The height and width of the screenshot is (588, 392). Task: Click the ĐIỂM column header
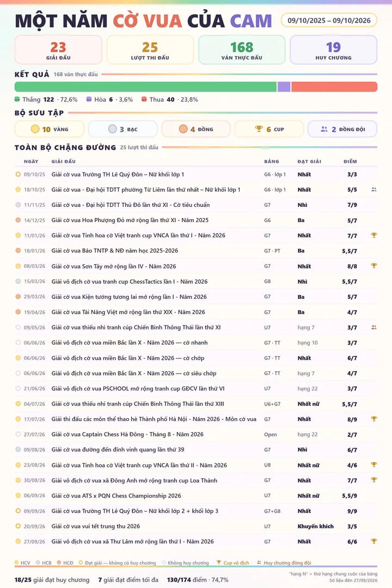click(x=350, y=161)
